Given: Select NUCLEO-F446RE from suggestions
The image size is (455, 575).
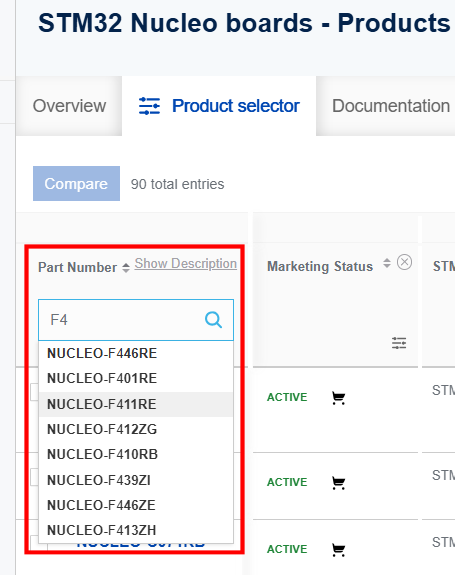Looking at the screenshot, I should point(136,354).
